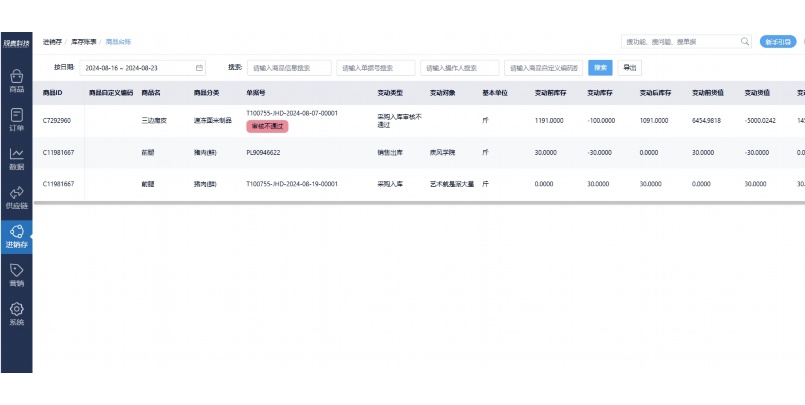The image size is (805, 405).
Task: Click the 猪肉 category in PL90946622 row
Action: click(x=205, y=152)
